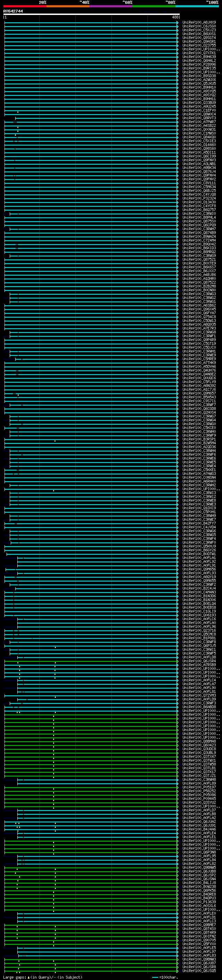The height and width of the screenshot is (980, 222).
Task: Select hit UniRef100_C5XIE3
Action: point(199,141)
